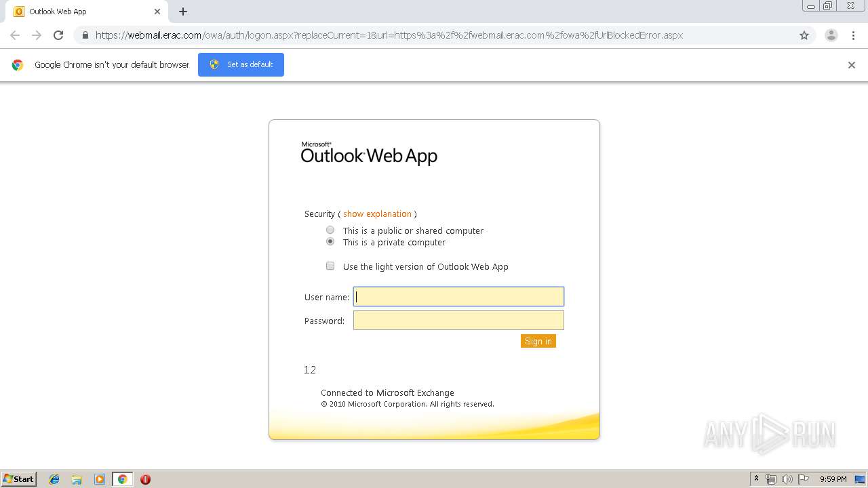Screen dimensions: 868x488
Task: Open the Windows Start menu
Action: pyautogui.click(x=18, y=479)
